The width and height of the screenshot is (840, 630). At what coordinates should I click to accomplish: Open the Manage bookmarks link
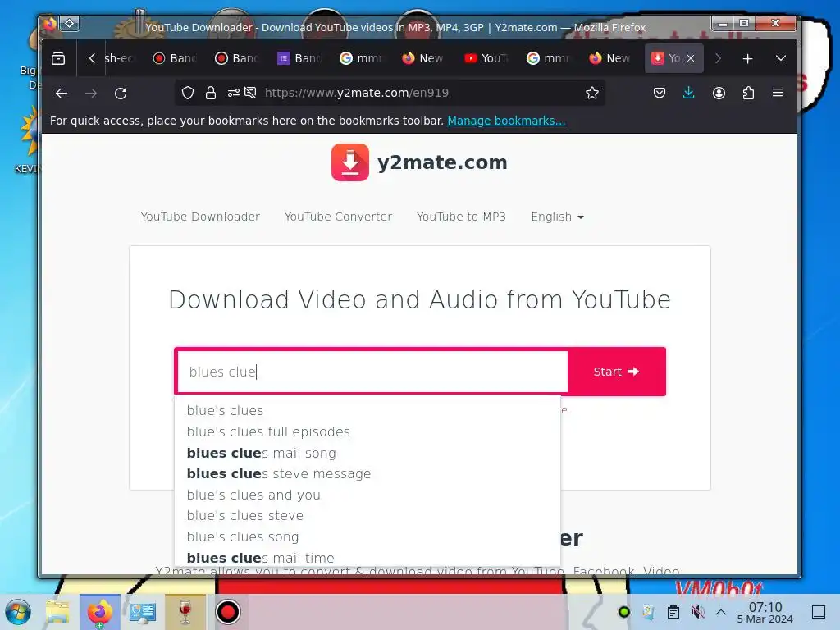(x=506, y=121)
